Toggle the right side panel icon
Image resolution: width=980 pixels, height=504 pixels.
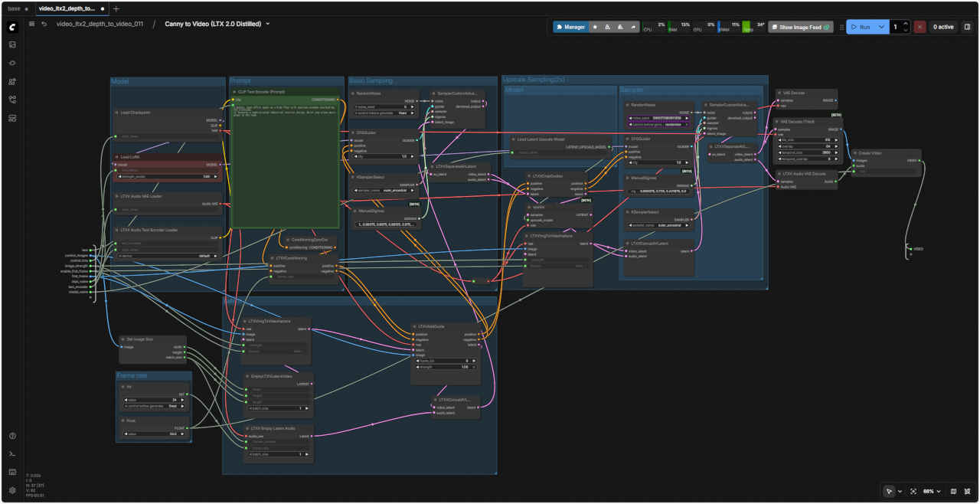(x=967, y=27)
